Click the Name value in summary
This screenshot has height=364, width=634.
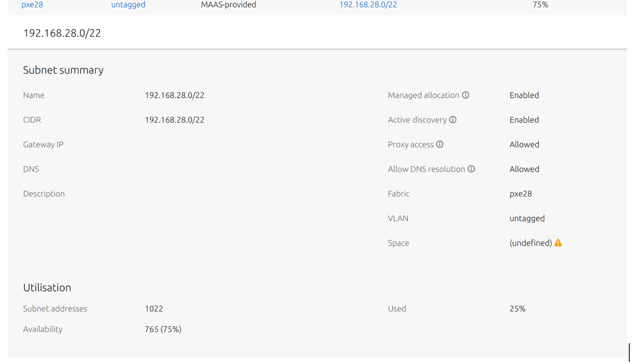point(174,95)
